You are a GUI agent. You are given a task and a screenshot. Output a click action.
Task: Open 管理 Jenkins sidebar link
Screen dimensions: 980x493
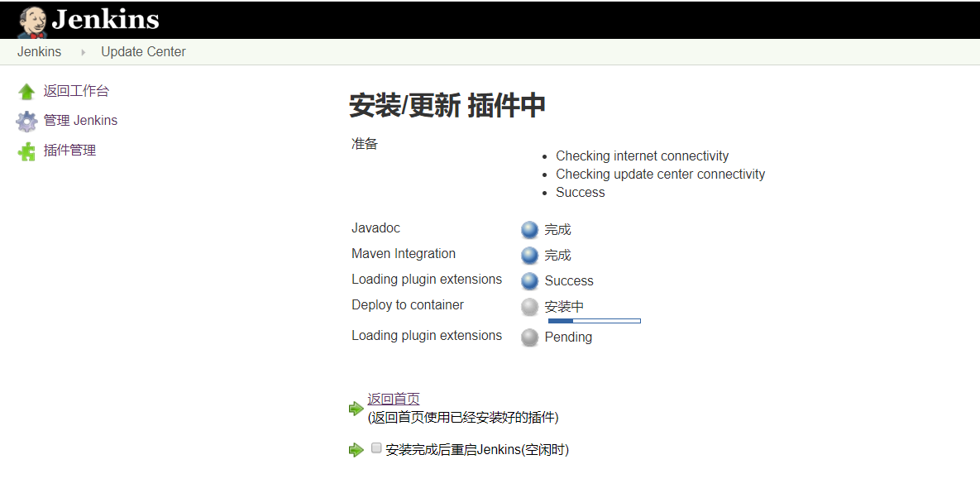point(80,121)
